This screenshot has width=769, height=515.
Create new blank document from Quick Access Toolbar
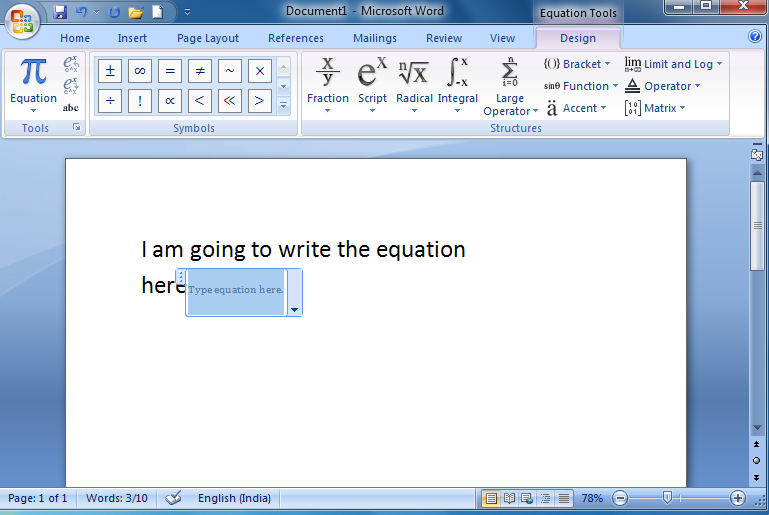click(x=157, y=12)
